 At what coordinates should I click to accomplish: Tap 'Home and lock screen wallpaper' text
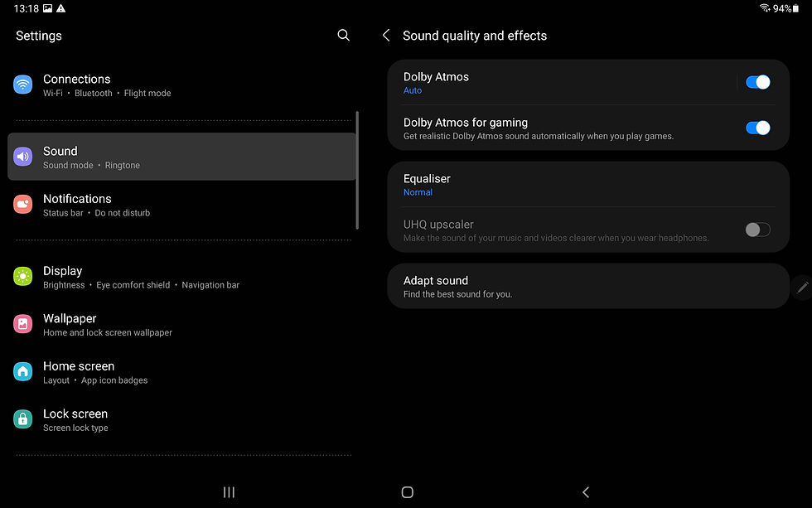coord(107,332)
